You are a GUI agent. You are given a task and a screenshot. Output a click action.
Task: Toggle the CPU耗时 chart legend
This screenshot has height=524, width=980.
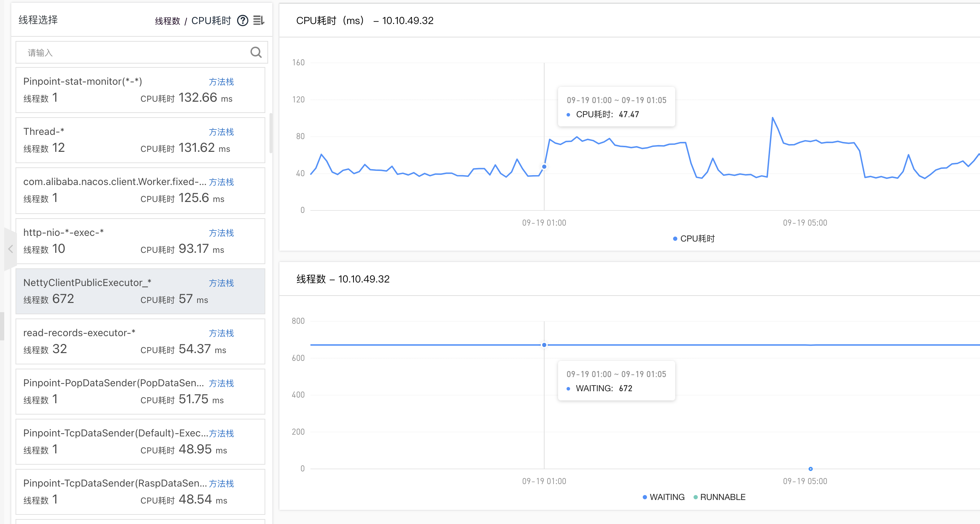(694, 239)
